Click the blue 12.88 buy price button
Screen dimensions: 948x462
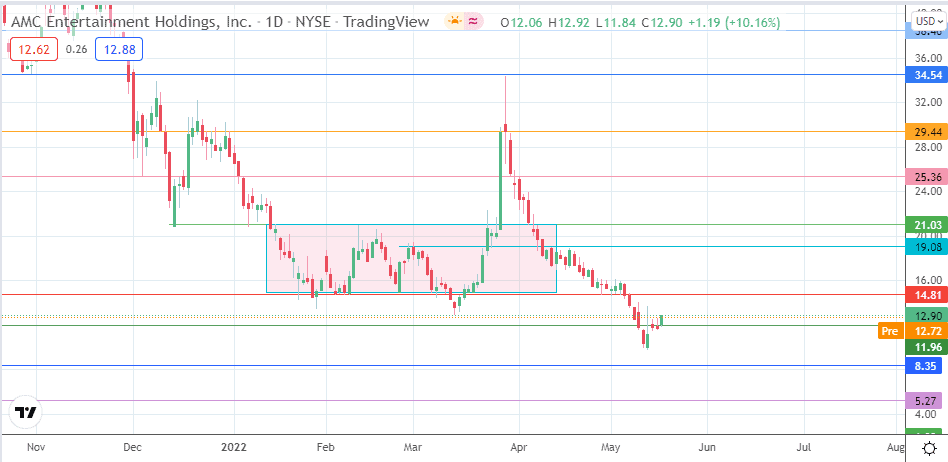coord(118,50)
